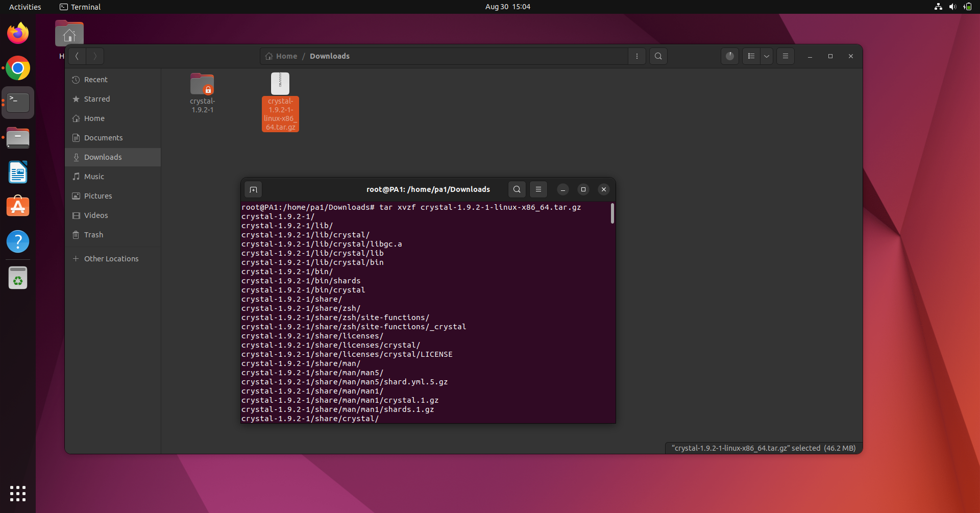Screen dimensions: 980x513
Task: Select crystal tar.gz archive file
Action: pyautogui.click(x=280, y=84)
